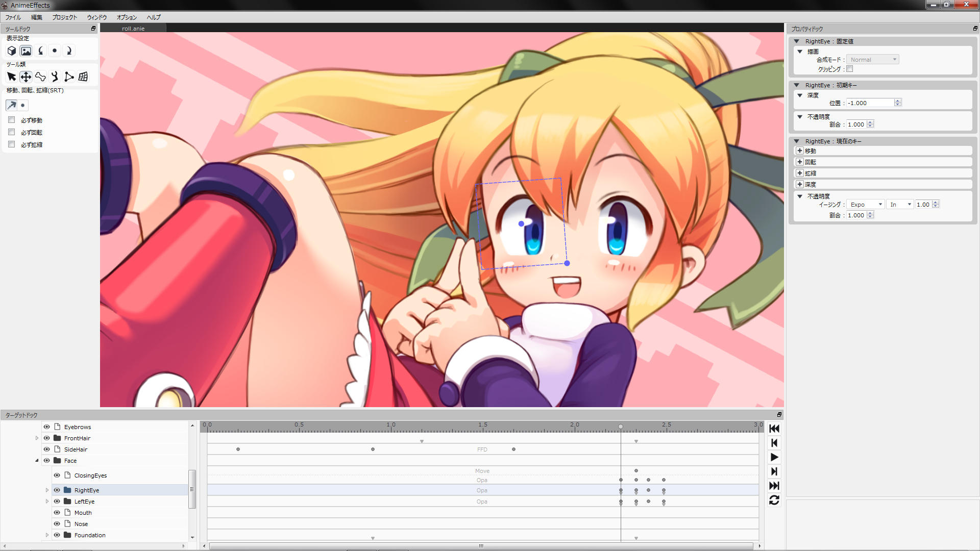Rotate canvas view counter-clockwise
Viewport: 980px width, 551px height.
click(40, 51)
